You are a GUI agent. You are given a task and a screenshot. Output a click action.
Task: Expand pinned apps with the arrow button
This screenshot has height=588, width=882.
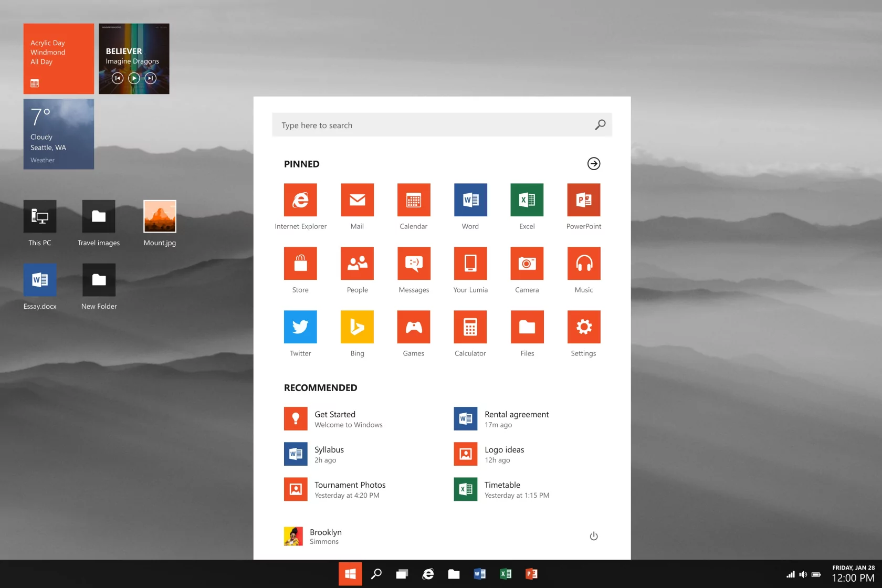(x=594, y=164)
